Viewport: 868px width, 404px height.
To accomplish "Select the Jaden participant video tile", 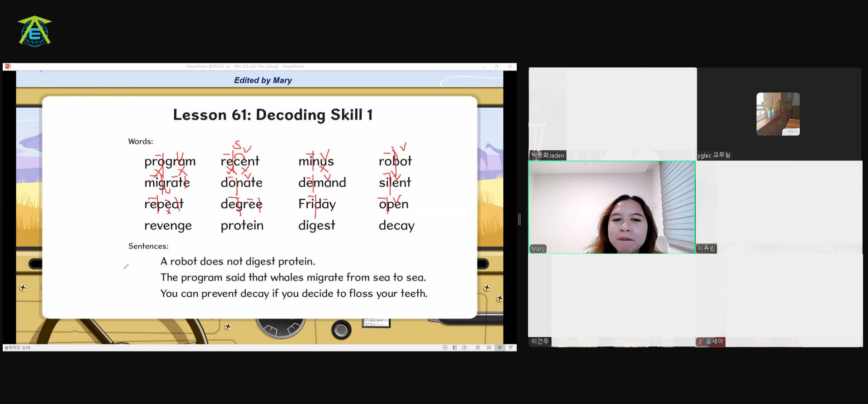I will pyautogui.click(x=613, y=114).
